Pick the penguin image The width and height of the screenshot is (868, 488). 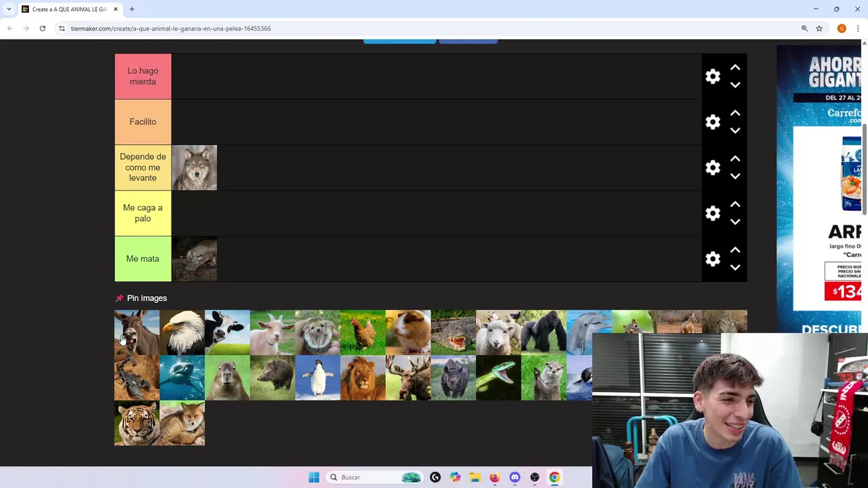[317, 378]
